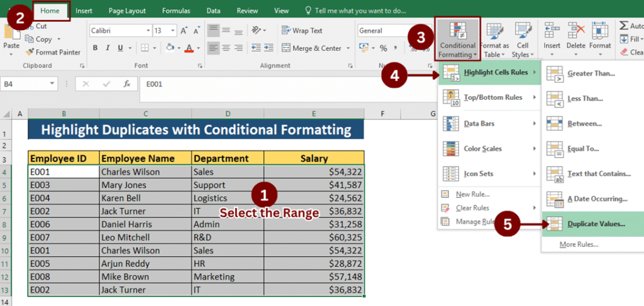Open the View tab
Image resolution: width=644 pixels, height=306 pixels.
[281, 11]
